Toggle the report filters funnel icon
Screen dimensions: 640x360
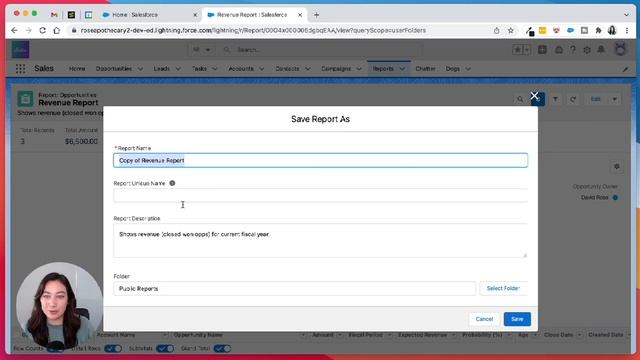(x=556, y=99)
